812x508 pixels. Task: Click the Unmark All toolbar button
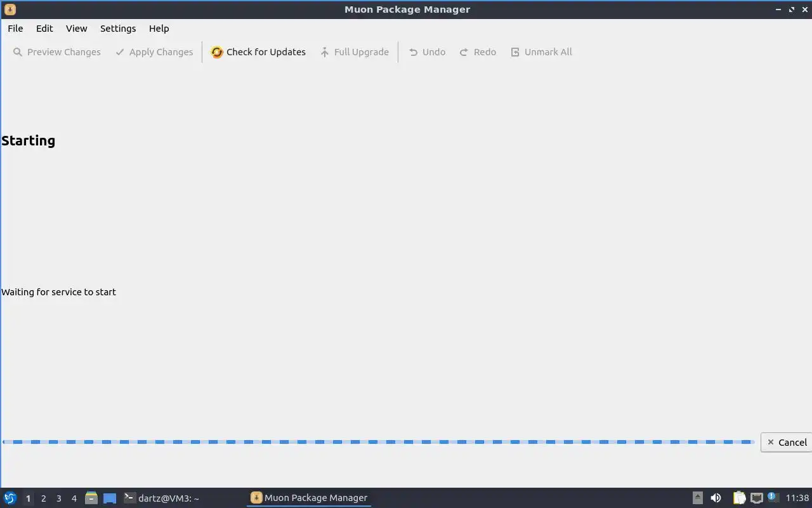541,52
